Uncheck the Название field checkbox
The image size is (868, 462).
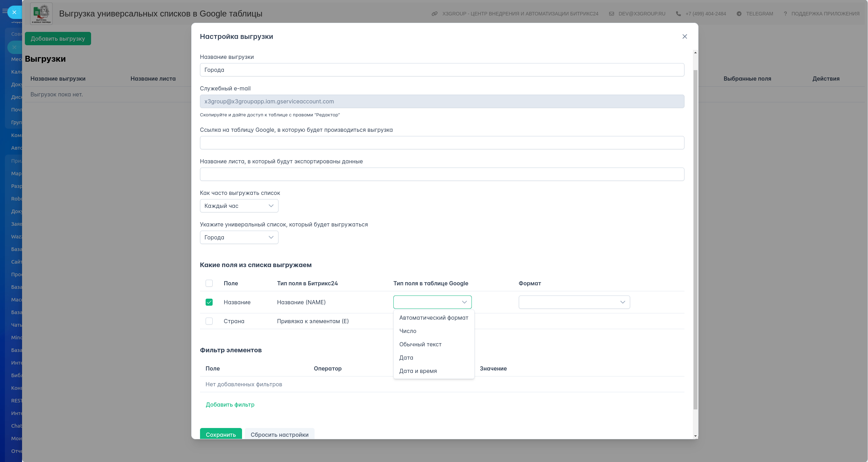[209, 302]
